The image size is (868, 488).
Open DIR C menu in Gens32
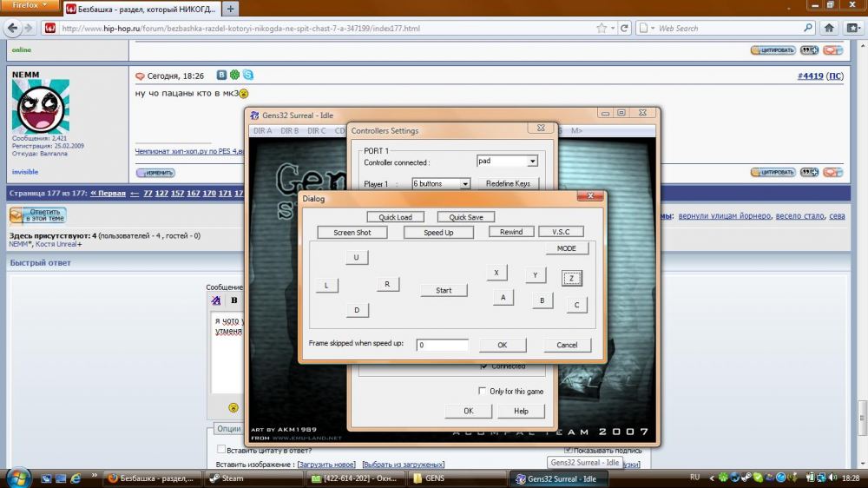click(317, 131)
